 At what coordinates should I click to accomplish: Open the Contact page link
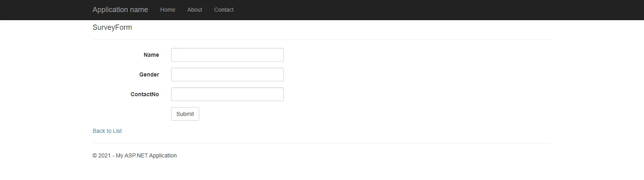[x=224, y=10]
